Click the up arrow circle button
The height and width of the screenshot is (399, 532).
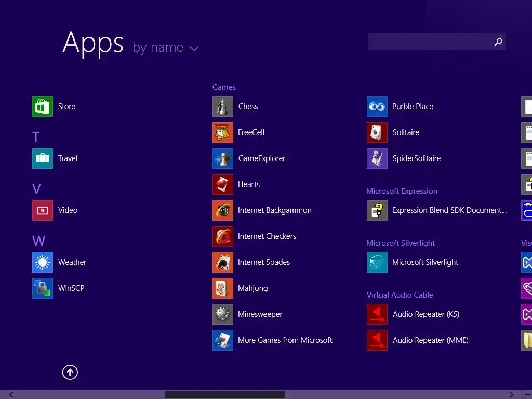point(70,373)
